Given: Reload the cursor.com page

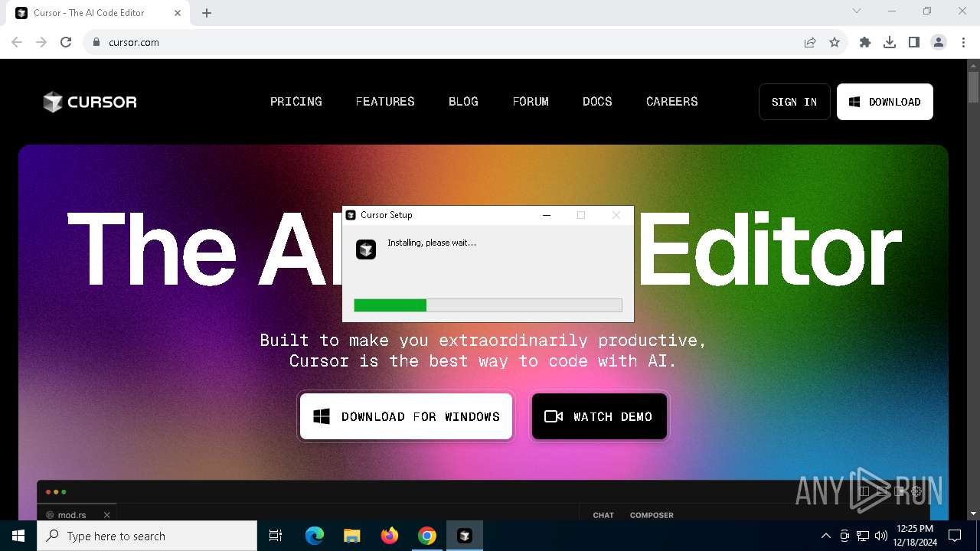Looking at the screenshot, I should [66, 42].
